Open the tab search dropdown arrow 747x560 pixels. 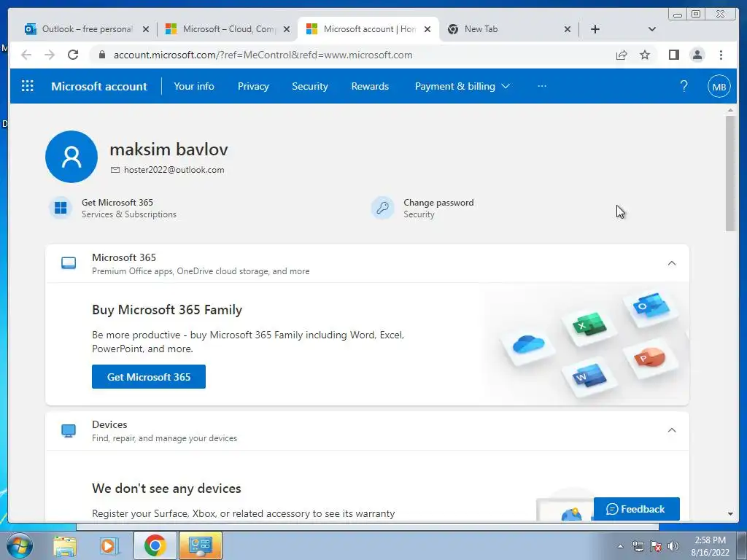pyautogui.click(x=652, y=29)
